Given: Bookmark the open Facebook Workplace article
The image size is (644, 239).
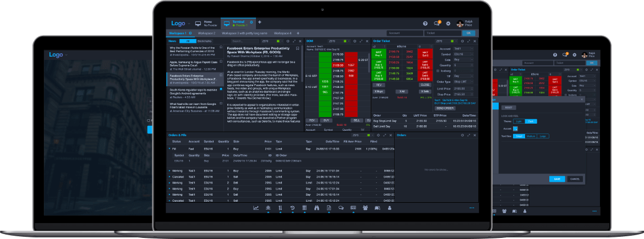Looking at the screenshot, I should point(297,48).
